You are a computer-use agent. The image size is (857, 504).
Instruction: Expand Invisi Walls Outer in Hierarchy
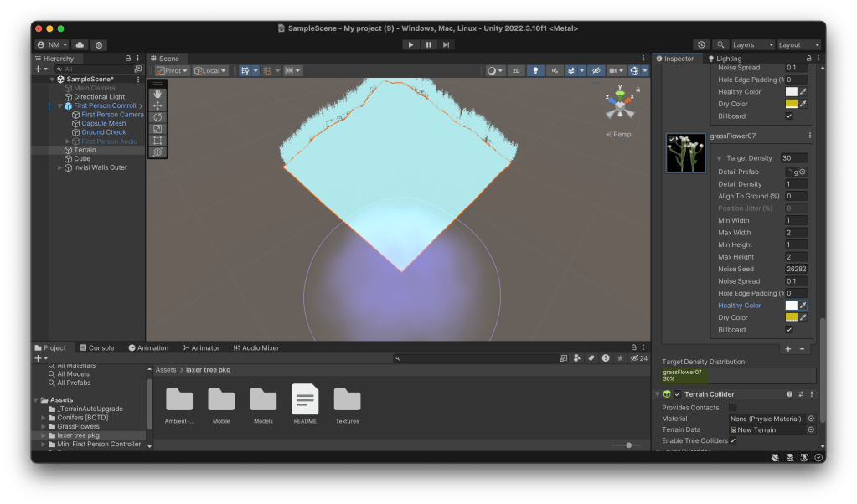click(x=59, y=167)
